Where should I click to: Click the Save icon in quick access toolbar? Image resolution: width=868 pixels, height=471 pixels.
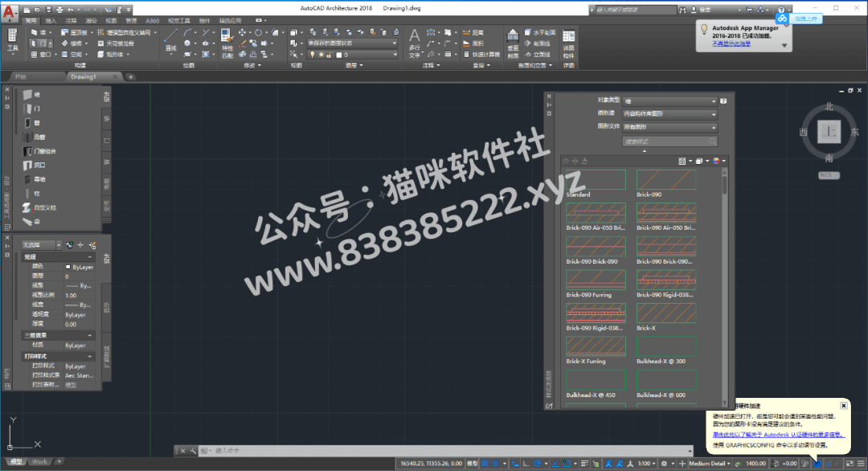coord(49,10)
